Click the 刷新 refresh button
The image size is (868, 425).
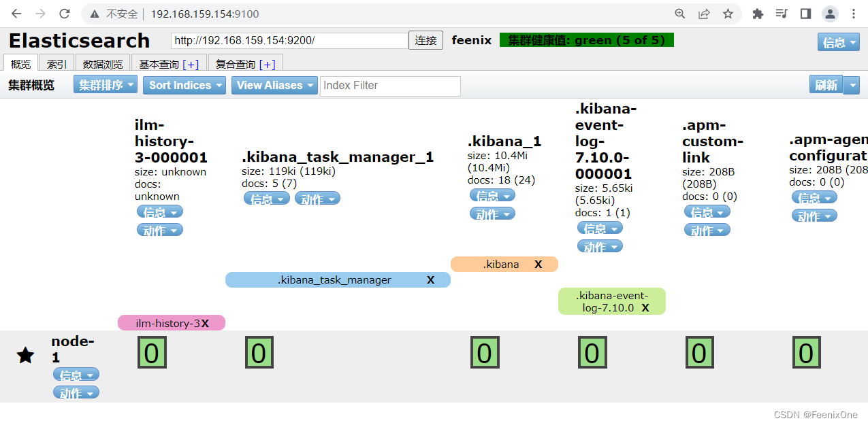pos(826,85)
